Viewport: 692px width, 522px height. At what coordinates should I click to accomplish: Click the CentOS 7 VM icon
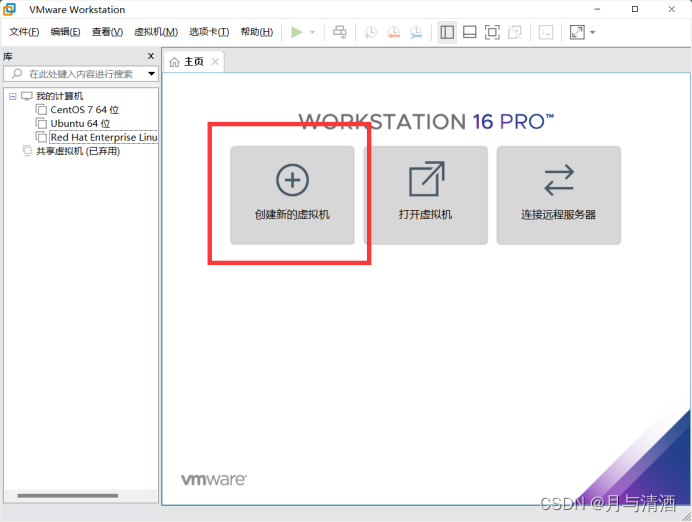[x=41, y=109]
